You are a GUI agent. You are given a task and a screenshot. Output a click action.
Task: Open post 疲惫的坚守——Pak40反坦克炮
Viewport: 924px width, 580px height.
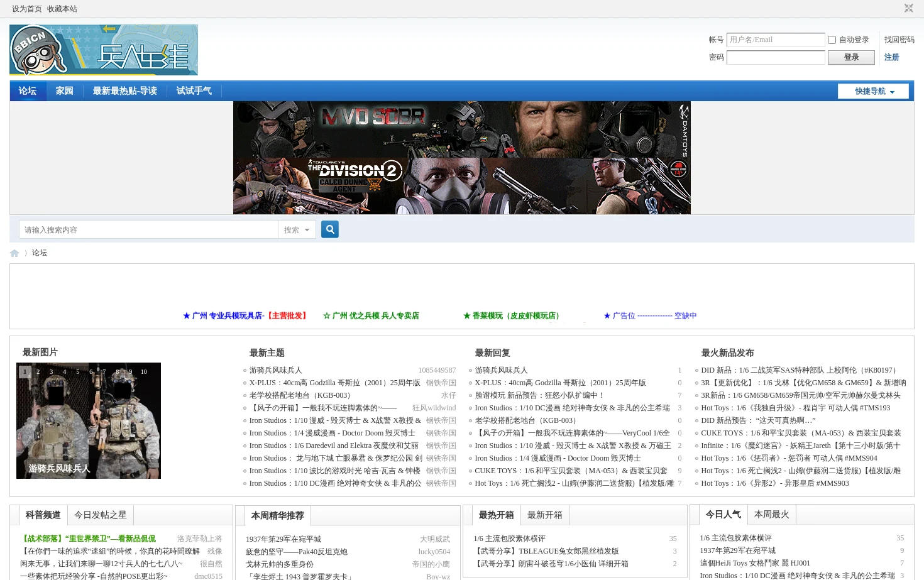tap(297, 552)
